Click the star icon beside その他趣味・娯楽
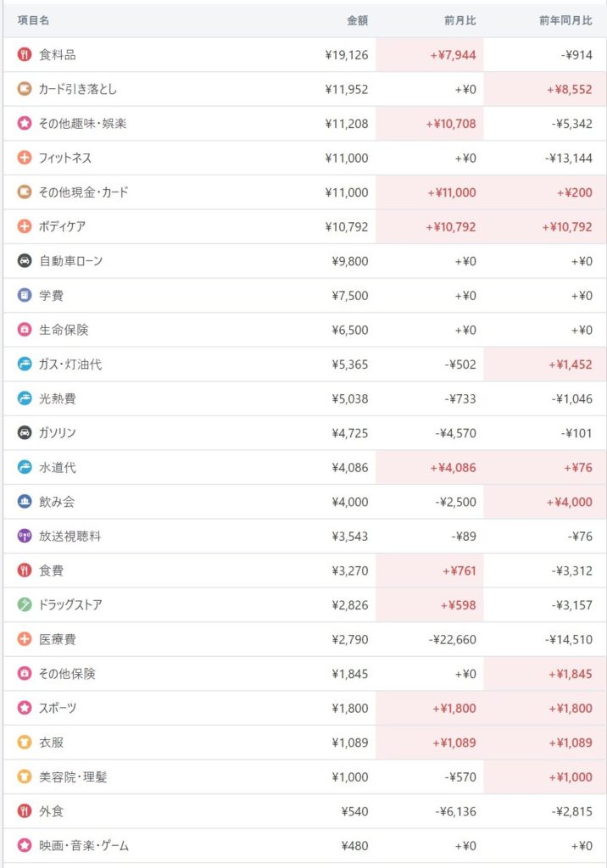 25,124
